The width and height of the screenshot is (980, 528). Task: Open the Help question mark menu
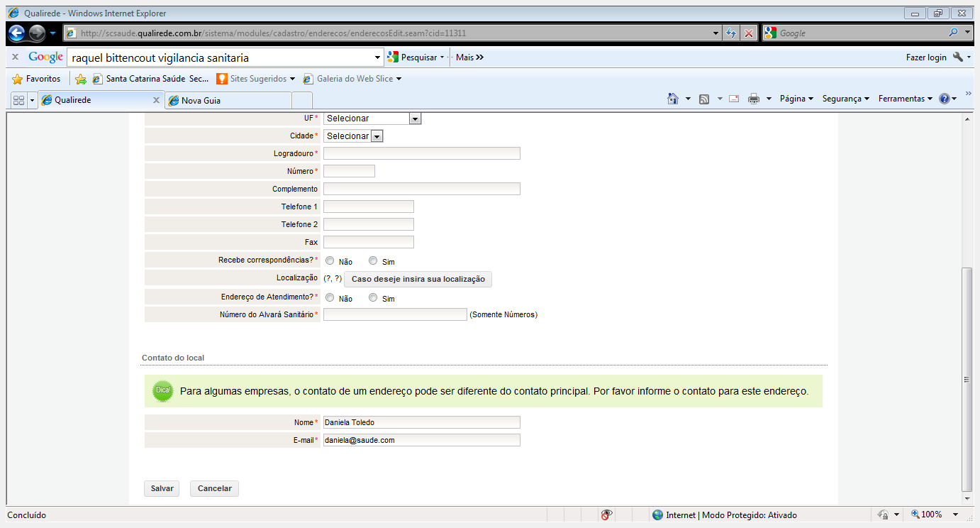948,99
